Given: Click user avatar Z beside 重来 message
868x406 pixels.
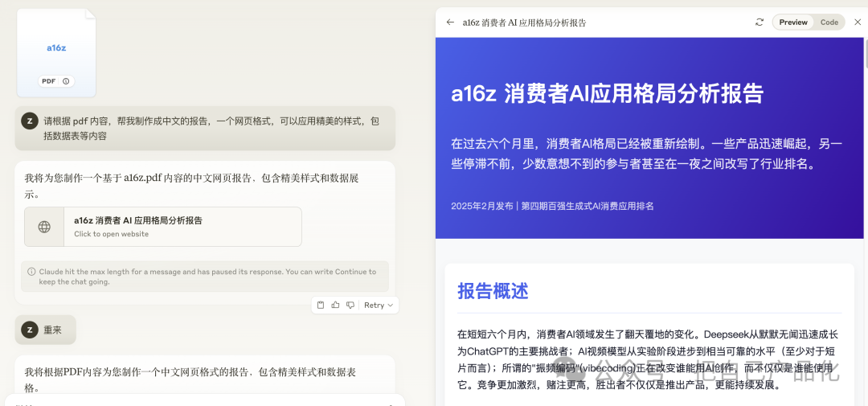Looking at the screenshot, I should pyautogui.click(x=30, y=330).
